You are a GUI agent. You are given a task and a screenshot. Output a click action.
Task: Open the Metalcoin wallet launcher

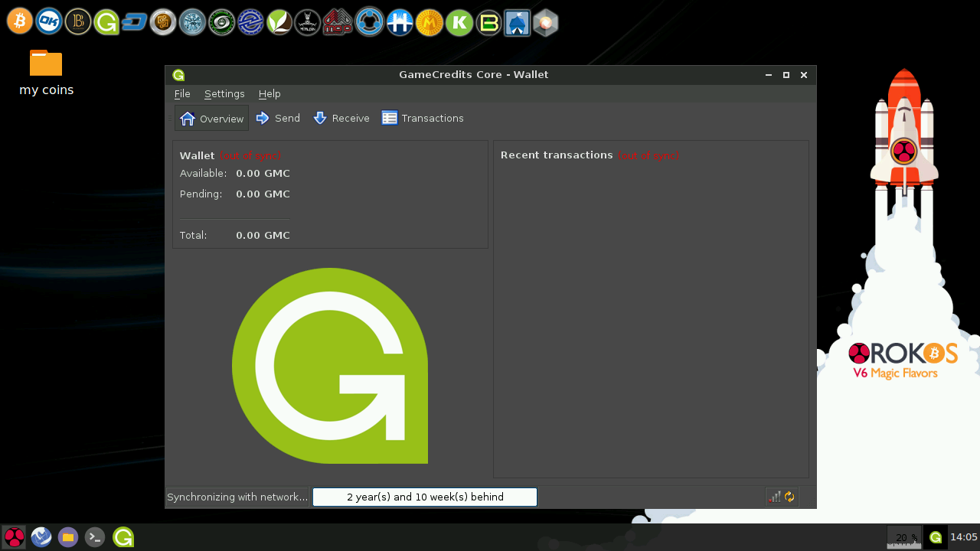(308, 22)
